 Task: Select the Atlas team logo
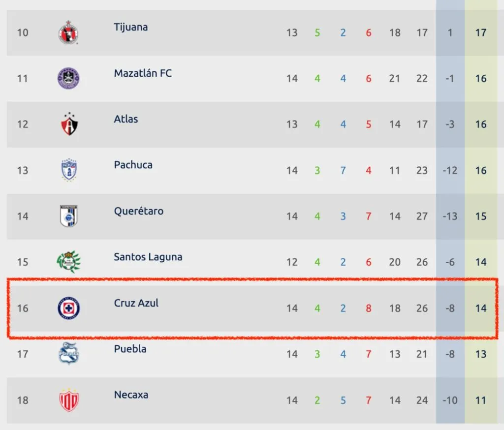68,124
